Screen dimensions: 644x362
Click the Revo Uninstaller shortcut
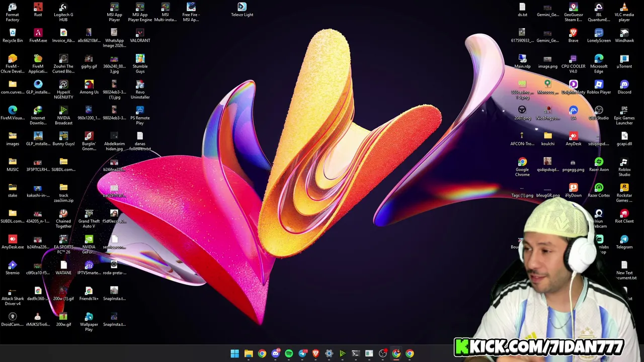coord(140,89)
